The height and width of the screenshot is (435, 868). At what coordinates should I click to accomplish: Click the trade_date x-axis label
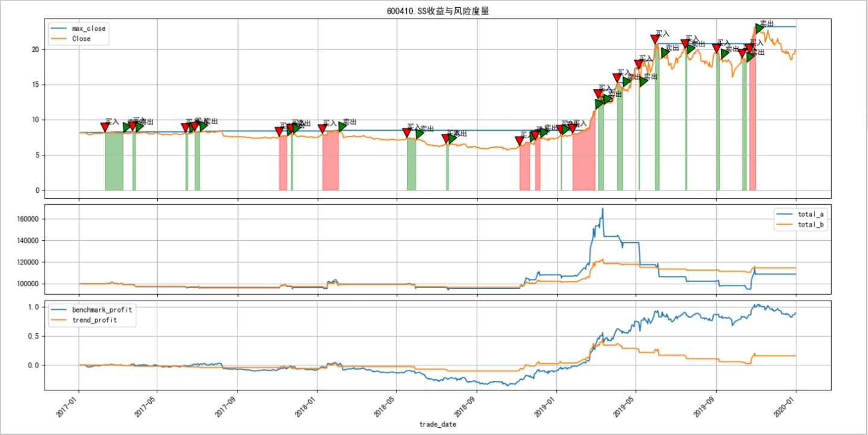(438, 425)
